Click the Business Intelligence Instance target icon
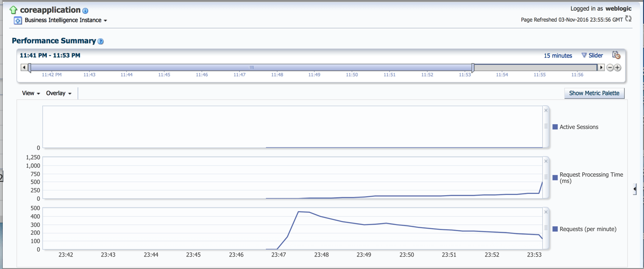 point(18,20)
